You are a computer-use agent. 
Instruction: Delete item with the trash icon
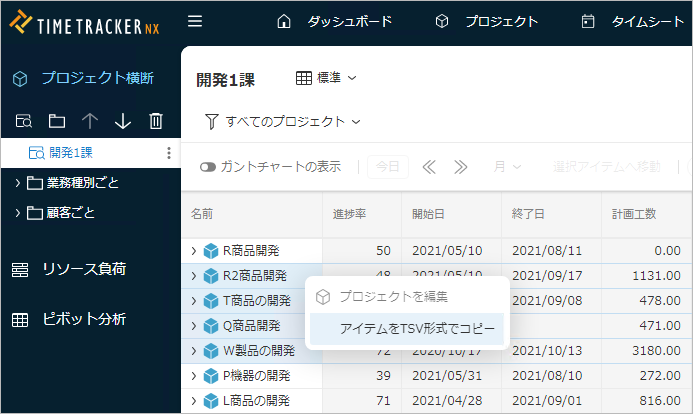click(156, 121)
